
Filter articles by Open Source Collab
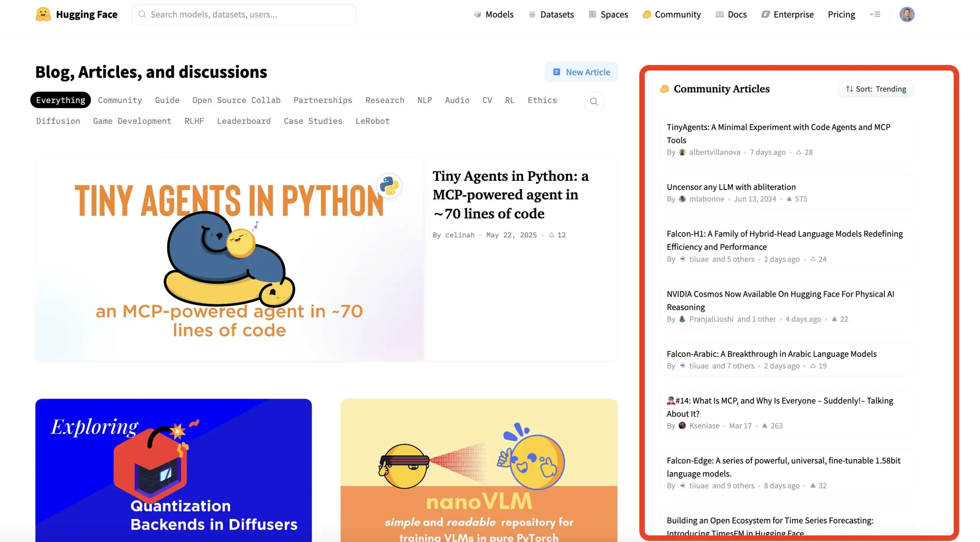click(236, 100)
